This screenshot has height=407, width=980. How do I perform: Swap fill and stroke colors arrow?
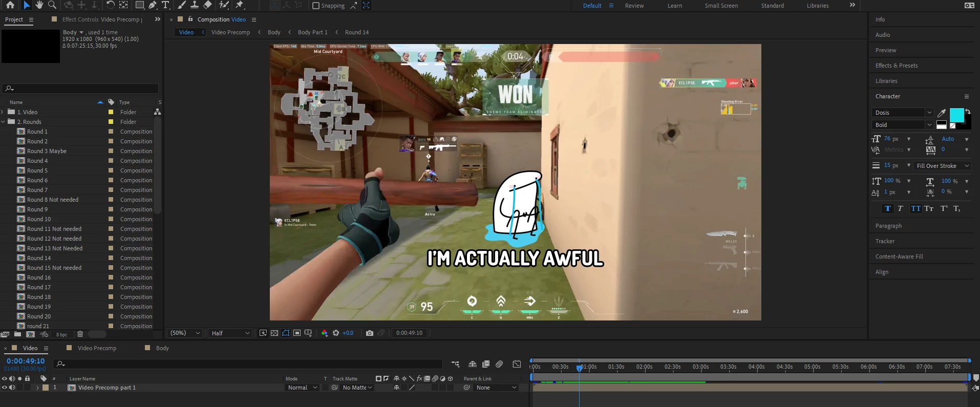(x=968, y=112)
